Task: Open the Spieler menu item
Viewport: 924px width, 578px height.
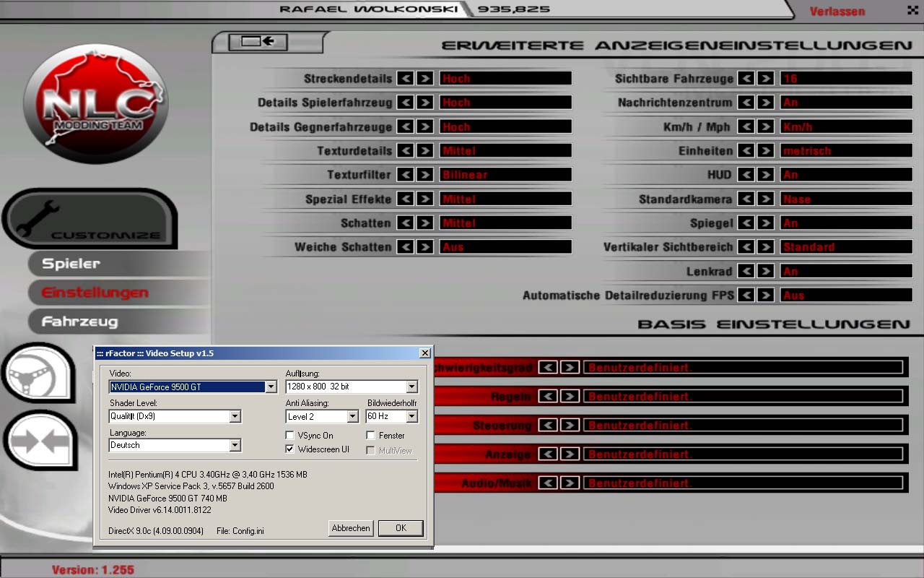Action: tap(71, 264)
